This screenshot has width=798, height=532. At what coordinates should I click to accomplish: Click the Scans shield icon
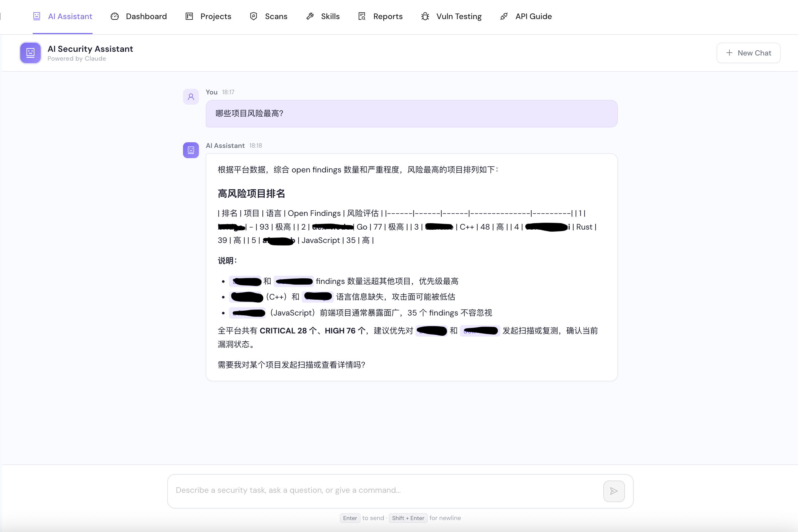pos(254,16)
